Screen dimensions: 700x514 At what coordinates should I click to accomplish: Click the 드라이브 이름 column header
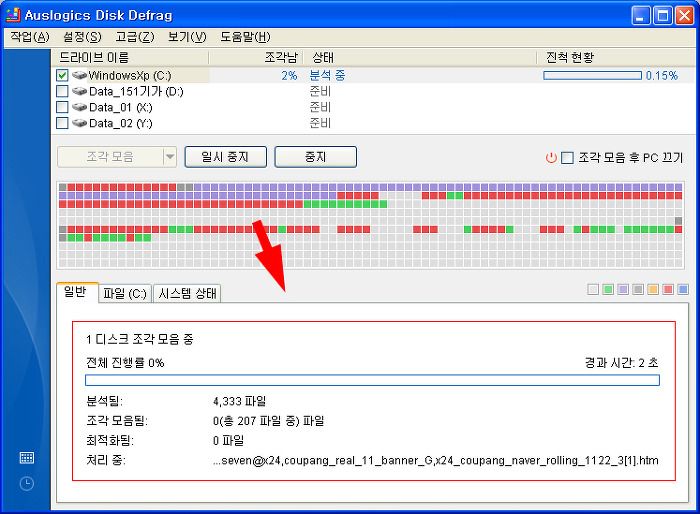pyautogui.click(x=130, y=58)
